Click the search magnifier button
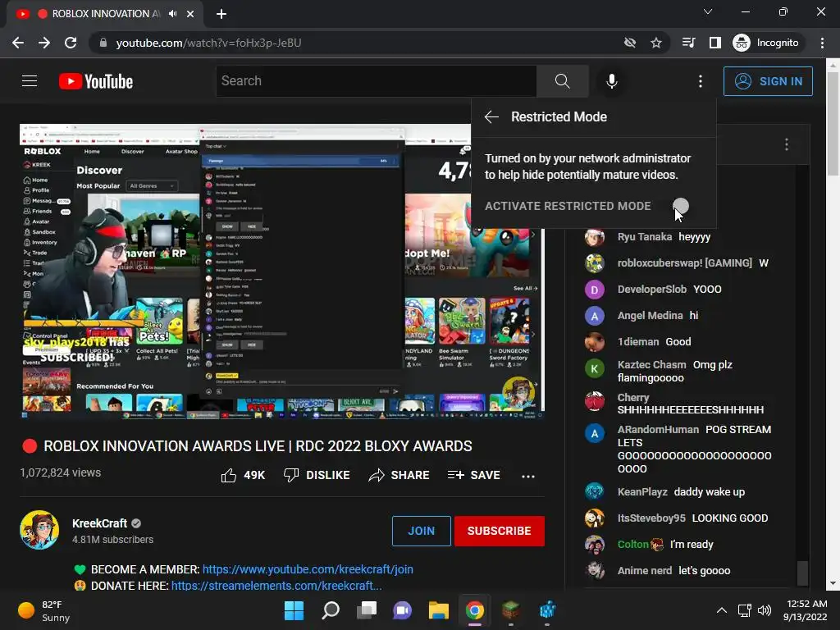 562,81
